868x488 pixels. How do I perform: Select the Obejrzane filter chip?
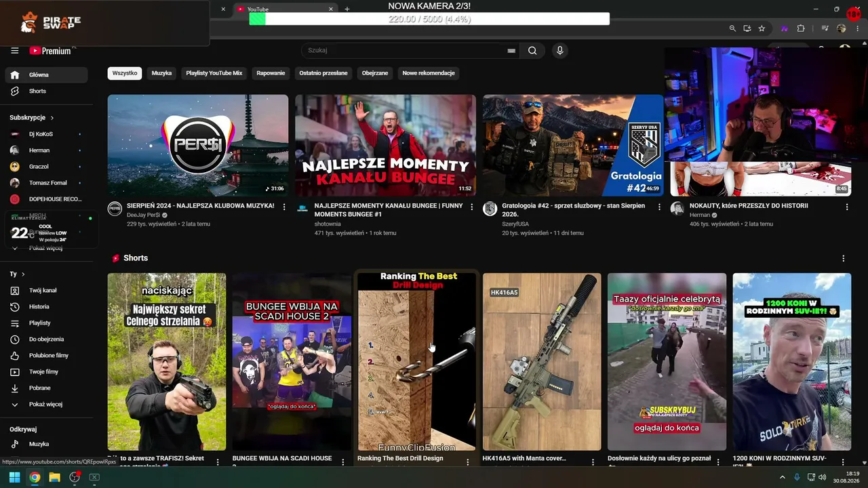pos(375,73)
